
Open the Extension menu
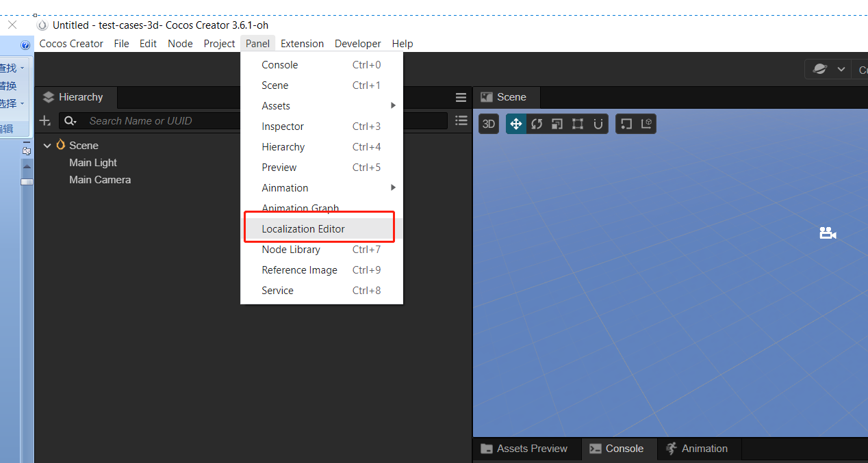302,44
